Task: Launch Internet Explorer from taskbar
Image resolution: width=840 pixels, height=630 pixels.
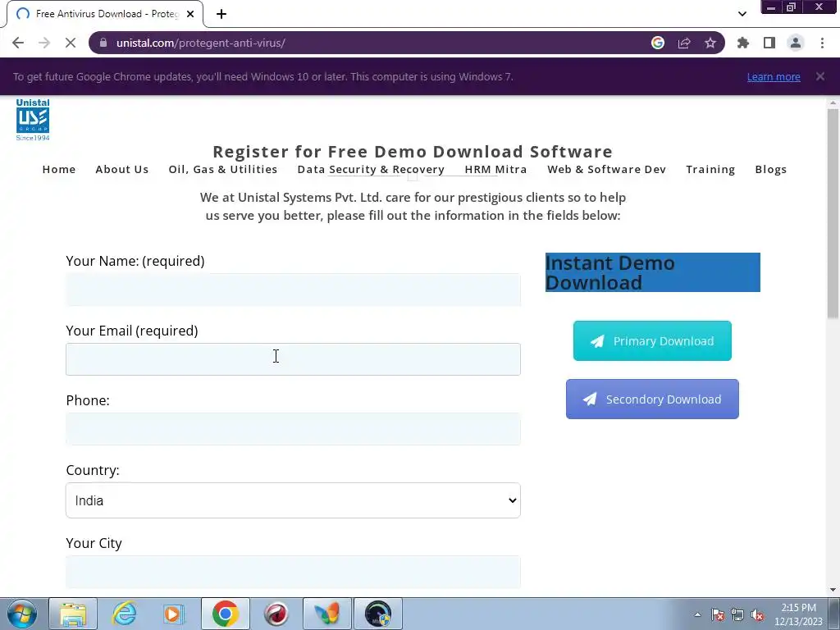Action: tap(124, 614)
